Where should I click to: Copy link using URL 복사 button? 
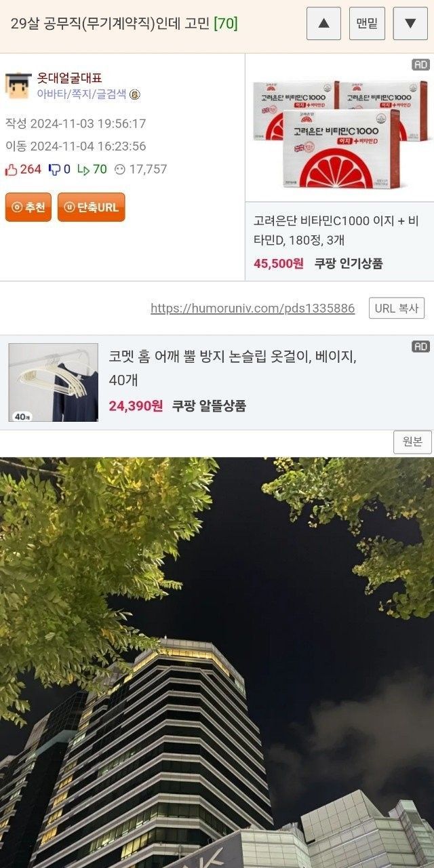pos(397,308)
